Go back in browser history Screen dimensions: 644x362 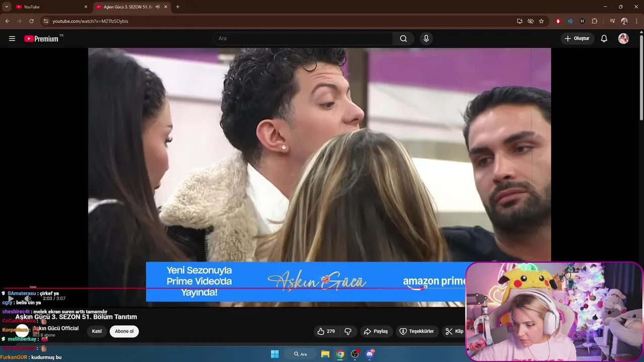(7, 21)
